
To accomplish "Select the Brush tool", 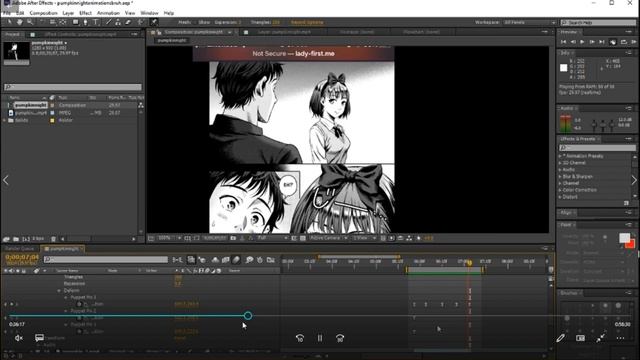I will [108, 22].
